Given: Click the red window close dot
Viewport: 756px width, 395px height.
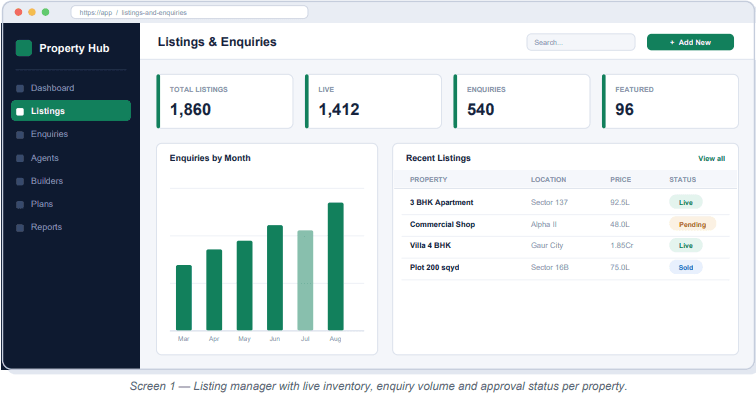Looking at the screenshot, I should [18, 12].
